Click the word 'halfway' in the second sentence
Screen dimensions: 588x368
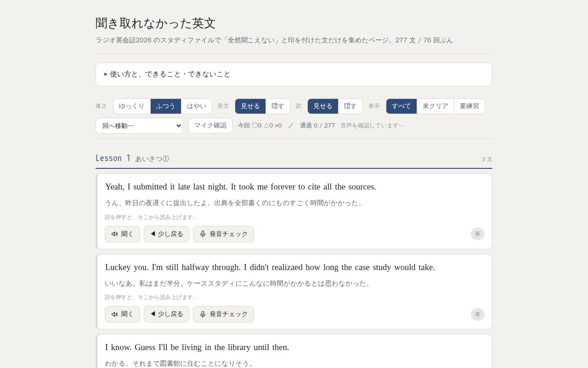194,267
